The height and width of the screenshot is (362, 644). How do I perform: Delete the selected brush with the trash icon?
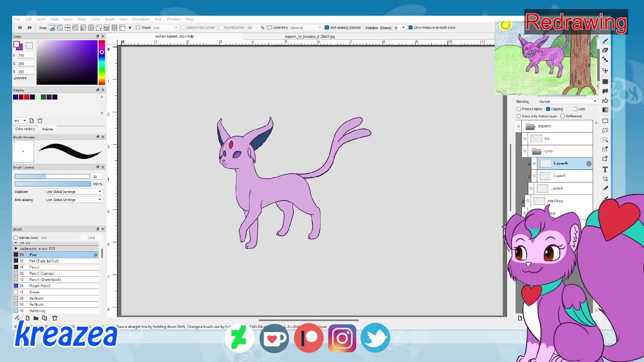55,318
